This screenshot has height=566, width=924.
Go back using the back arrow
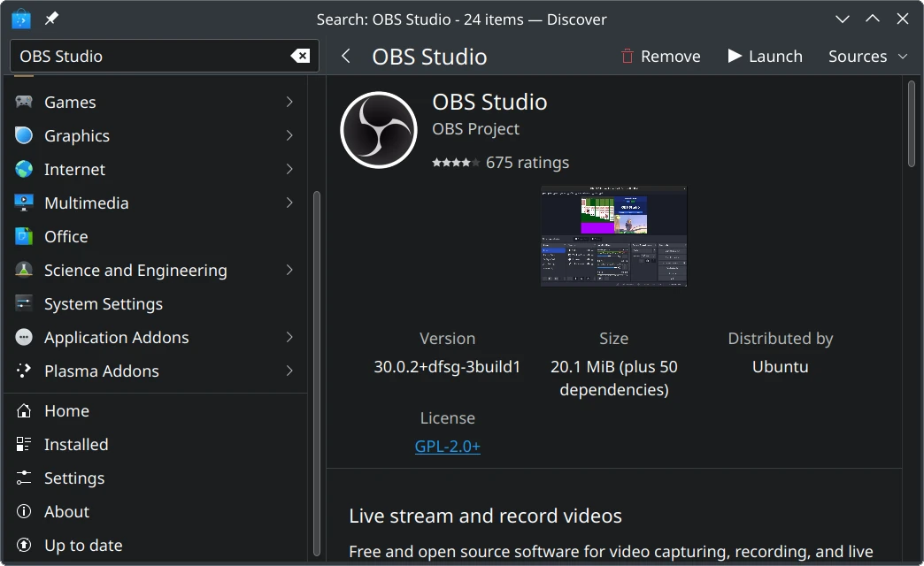click(x=346, y=56)
